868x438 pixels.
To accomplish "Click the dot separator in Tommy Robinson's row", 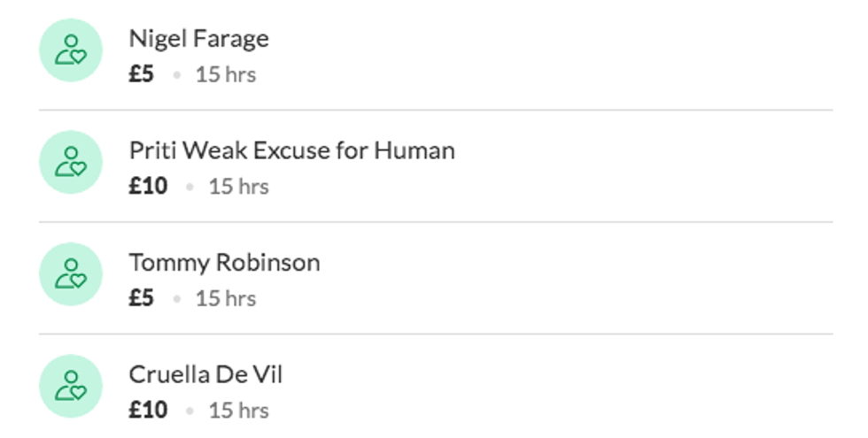I will (176, 299).
